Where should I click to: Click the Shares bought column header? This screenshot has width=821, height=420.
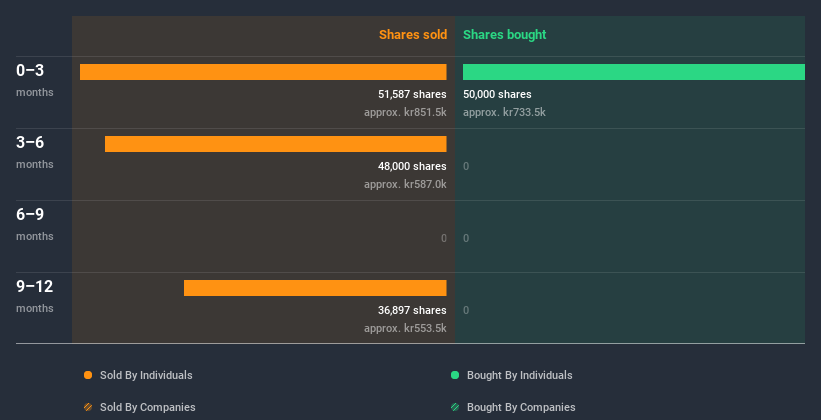(504, 35)
